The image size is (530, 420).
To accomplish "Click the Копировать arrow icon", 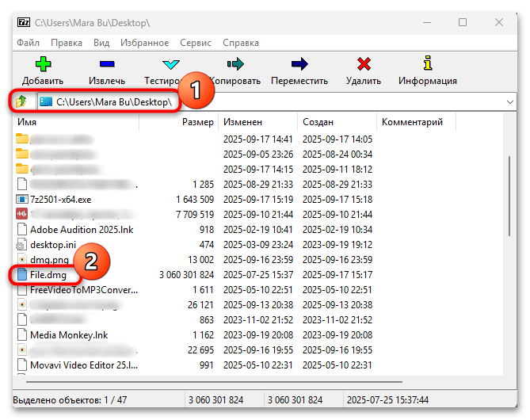I will point(235,64).
